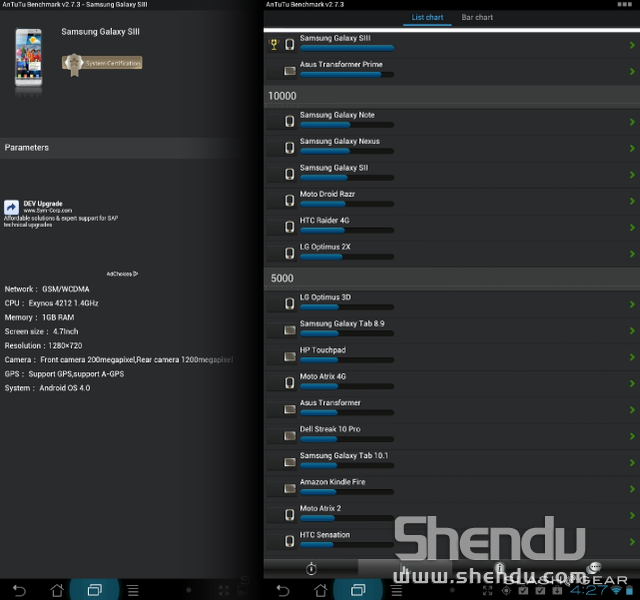Tap the tablet icon for HP Touchpad

[290, 356]
